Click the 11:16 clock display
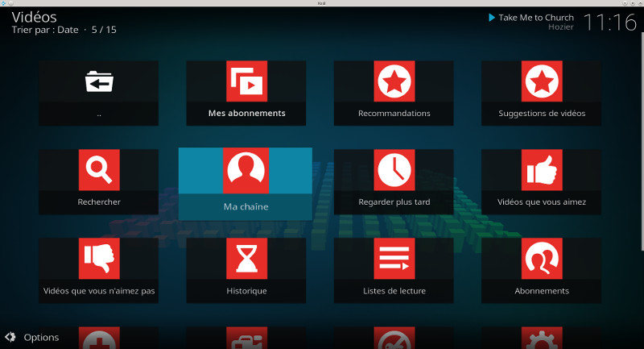This screenshot has height=349, width=644. [x=609, y=22]
